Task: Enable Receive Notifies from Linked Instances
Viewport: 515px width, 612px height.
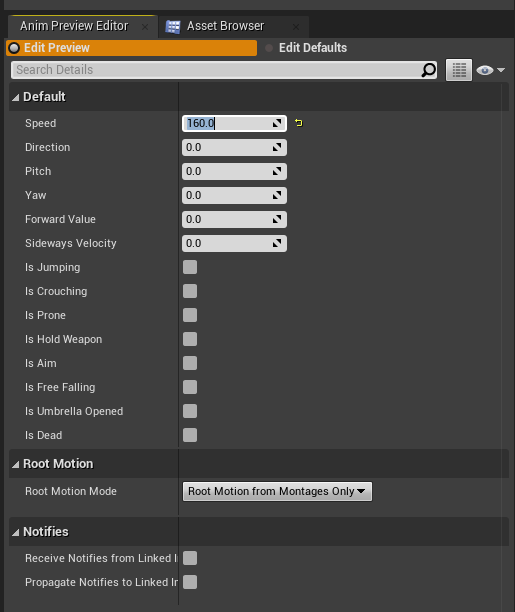Action: [x=190, y=558]
